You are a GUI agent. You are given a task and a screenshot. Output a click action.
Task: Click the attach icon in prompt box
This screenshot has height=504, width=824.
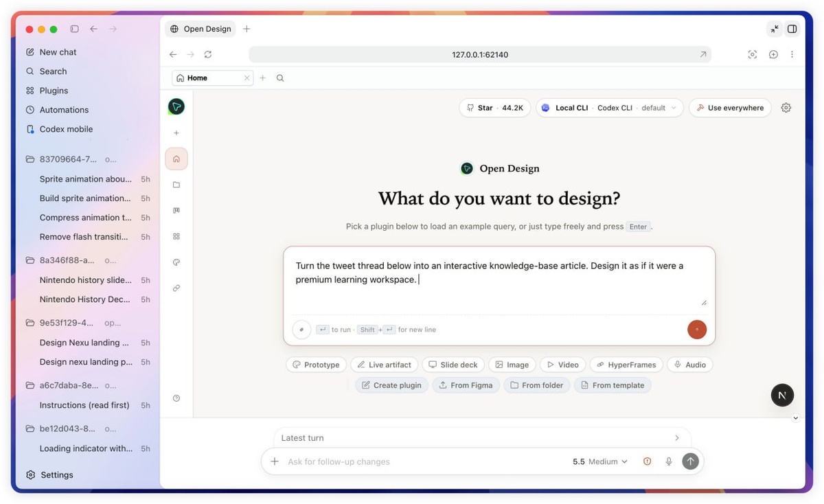point(301,330)
